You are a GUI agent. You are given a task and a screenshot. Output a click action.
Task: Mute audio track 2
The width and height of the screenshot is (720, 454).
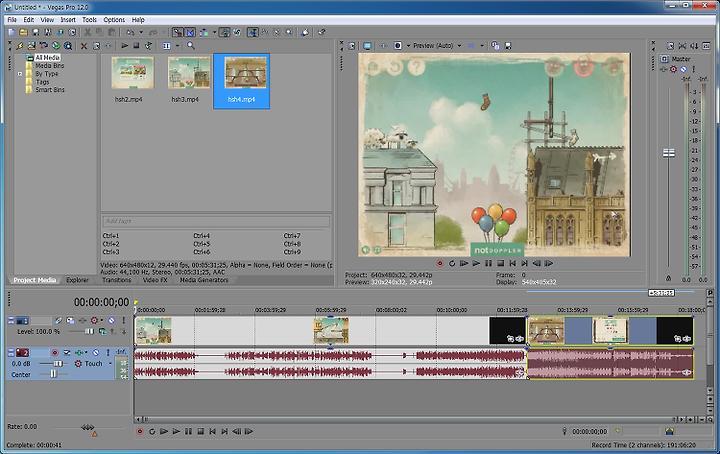pos(96,353)
